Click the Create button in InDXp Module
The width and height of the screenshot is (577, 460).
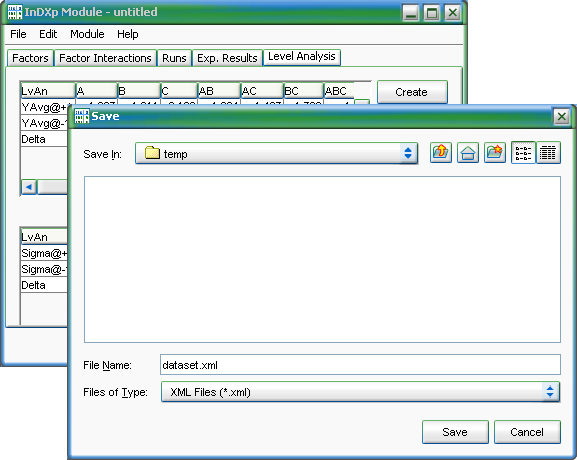pyautogui.click(x=412, y=92)
